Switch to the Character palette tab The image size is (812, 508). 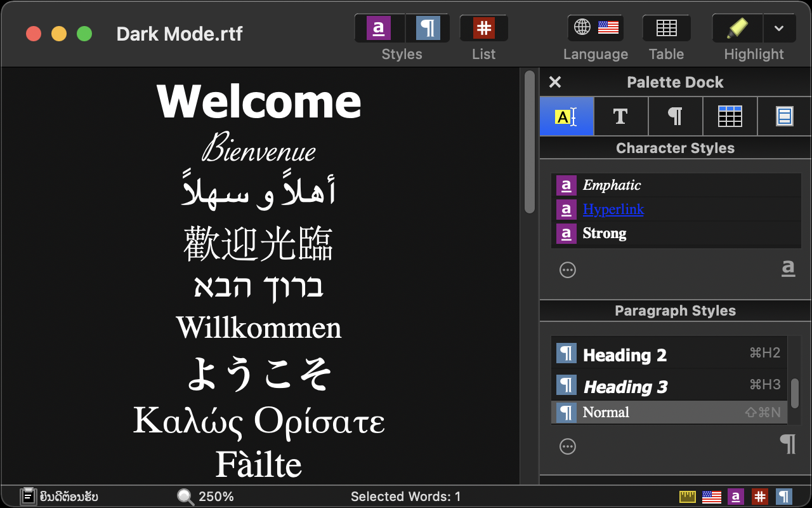(x=620, y=117)
